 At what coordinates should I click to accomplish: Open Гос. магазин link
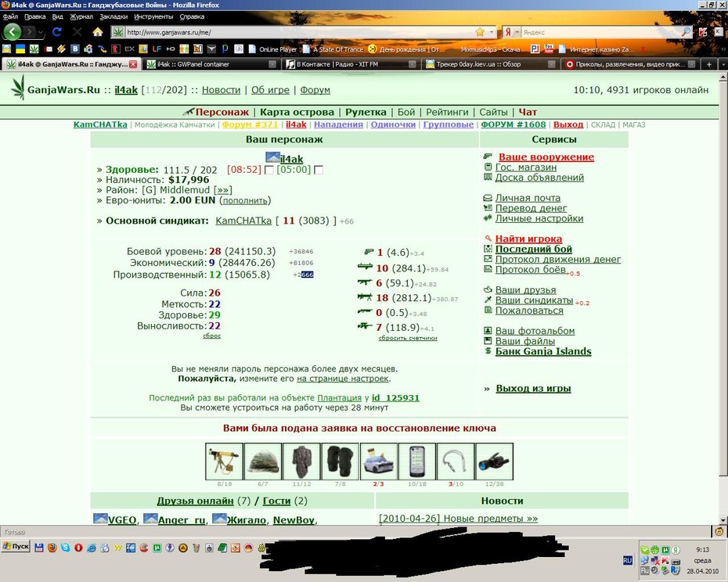pos(525,167)
